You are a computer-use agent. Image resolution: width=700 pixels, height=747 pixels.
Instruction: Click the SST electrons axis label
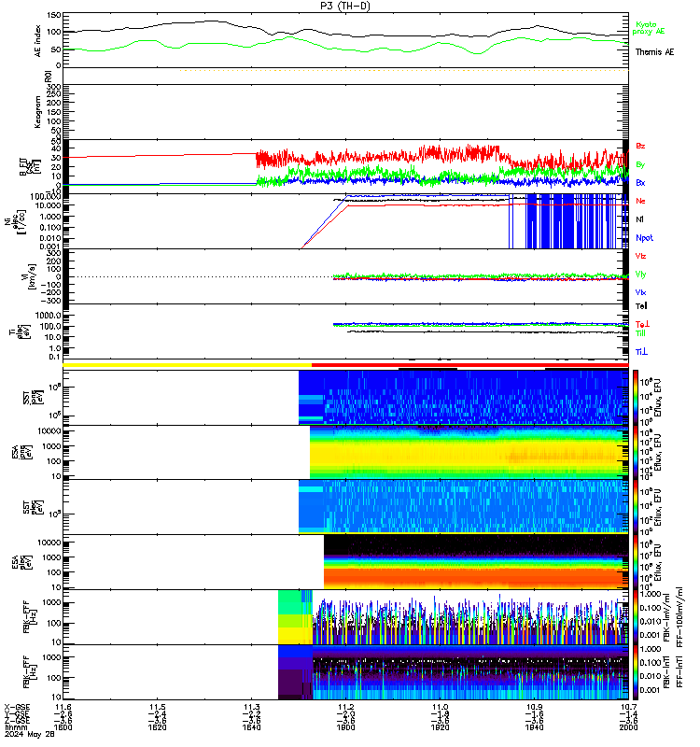pyautogui.click(x=32, y=507)
